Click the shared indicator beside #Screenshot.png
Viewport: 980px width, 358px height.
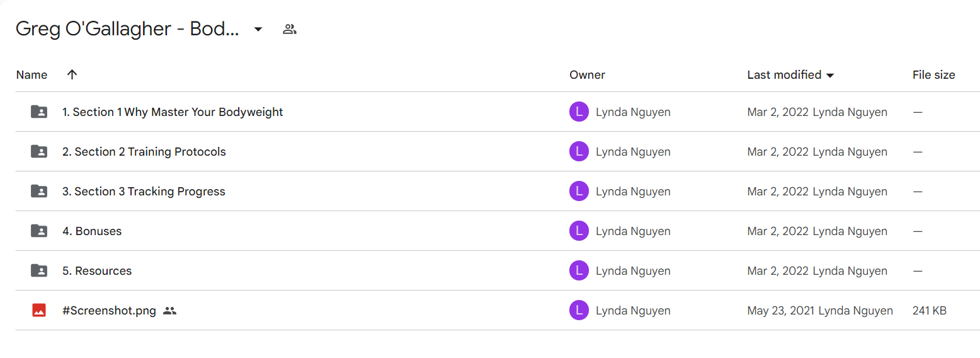point(169,310)
